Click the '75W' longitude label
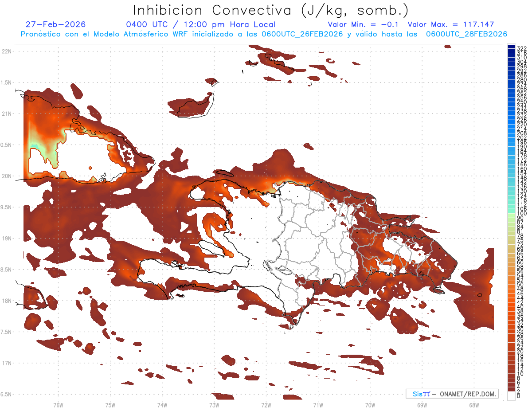The height and width of the screenshot is (411, 532). tap(110, 405)
